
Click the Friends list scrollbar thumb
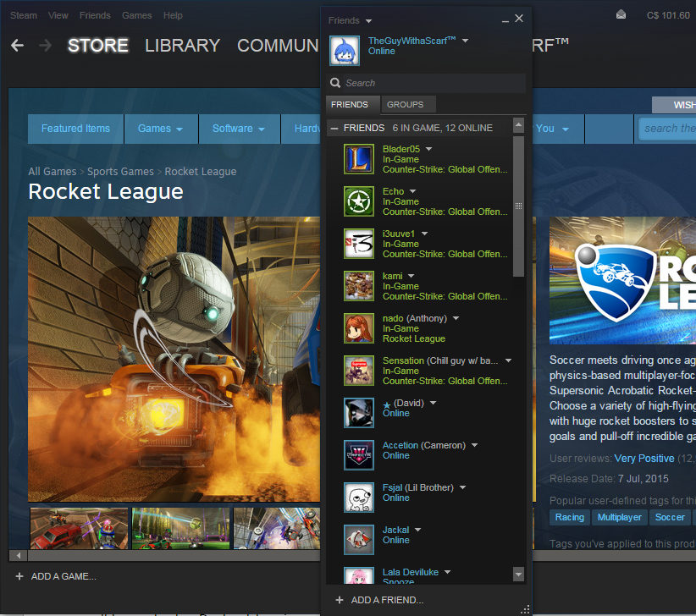coord(518,206)
